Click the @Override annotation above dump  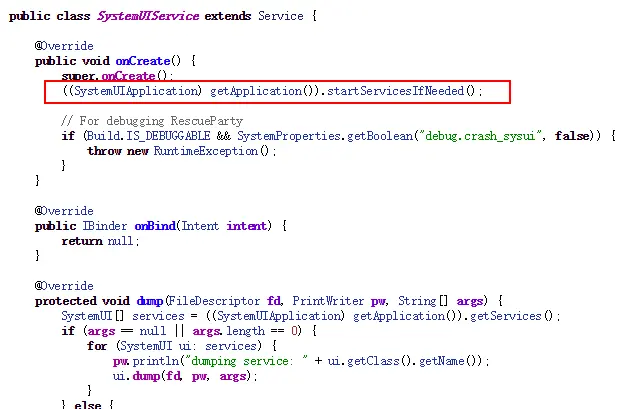pyautogui.click(x=64, y=286)
